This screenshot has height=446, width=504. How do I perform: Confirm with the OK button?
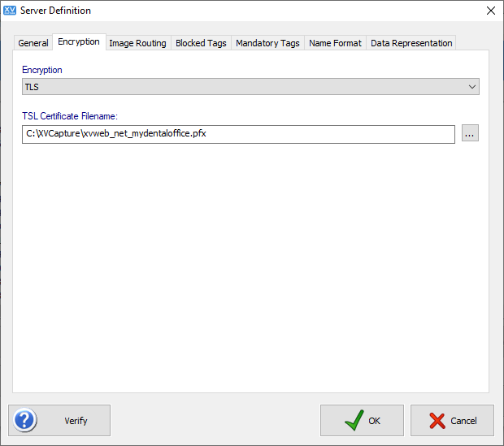(x=362, y=420)
